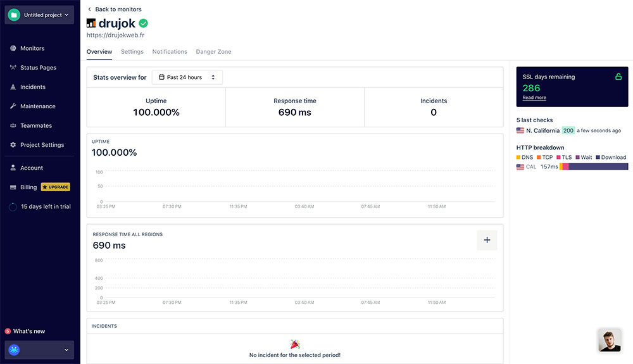Open the Past 24 hours period dropdown

pos(187,77)
